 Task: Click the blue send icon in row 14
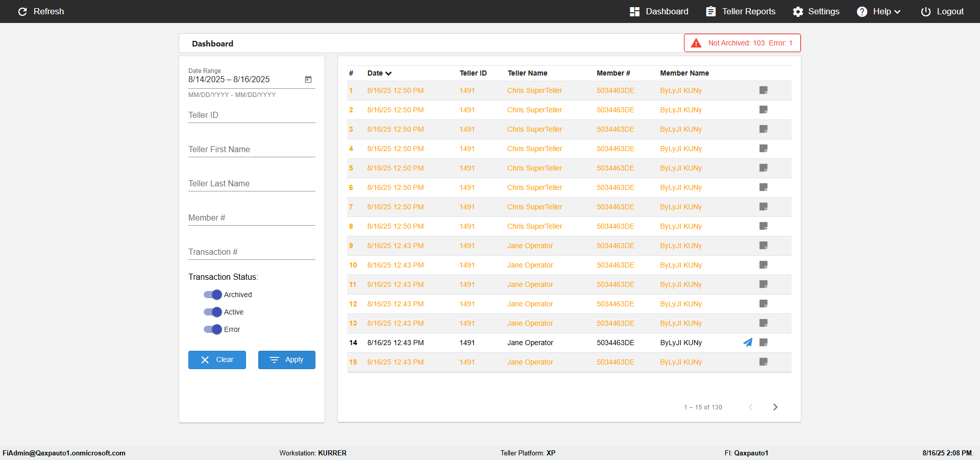coord(748,343)
